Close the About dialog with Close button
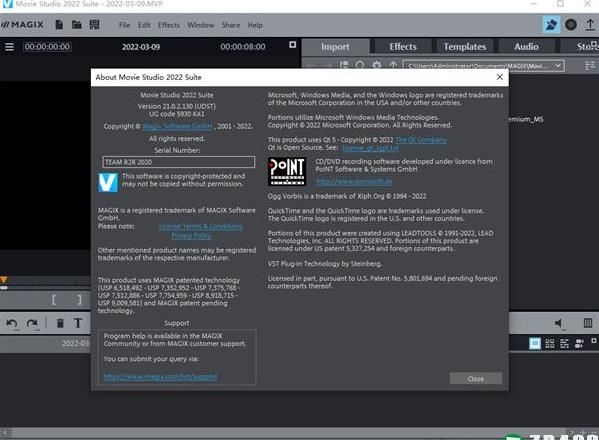Image resolution: width=599 pixels, height=440 pixels. (x=476, y=379)
